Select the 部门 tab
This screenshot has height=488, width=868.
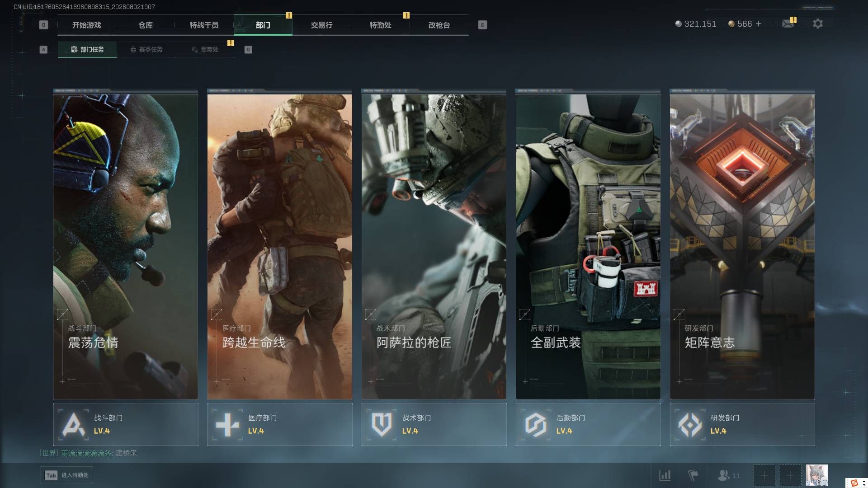tap(263, 25)
